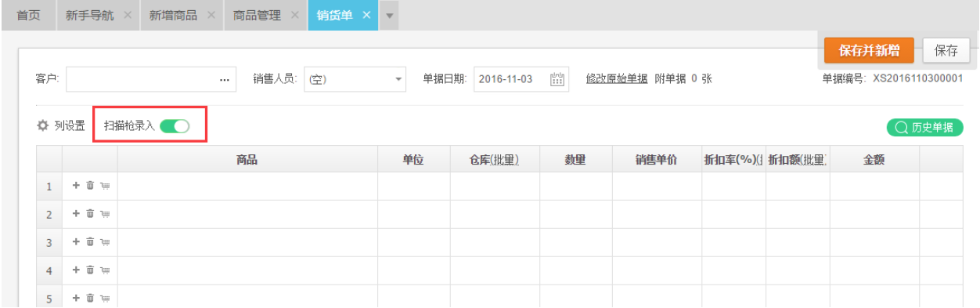Click the 商品 cell in row 1
980x308 pixels.
(247, 187)
